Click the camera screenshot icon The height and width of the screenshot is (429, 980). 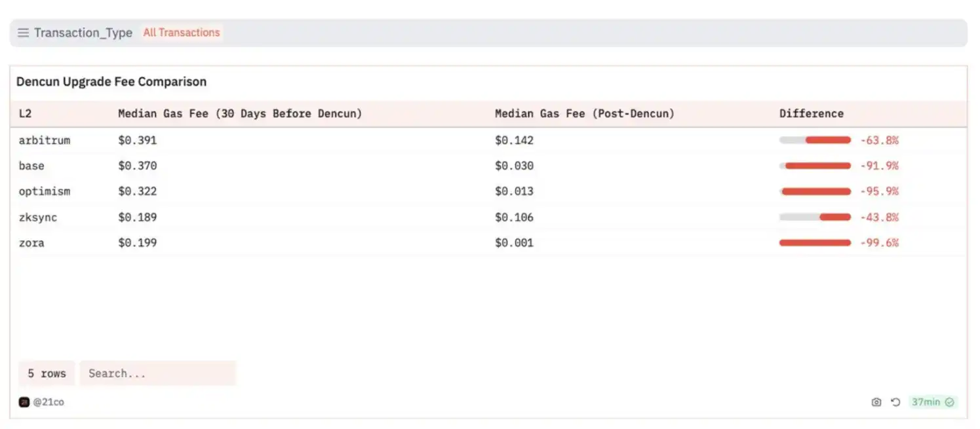tap(876, 402)
